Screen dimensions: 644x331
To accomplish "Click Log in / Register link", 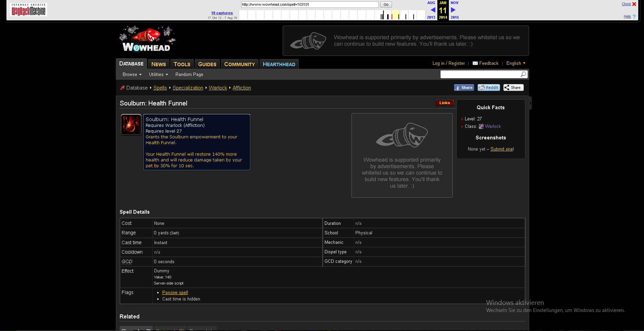I will 449,63.
